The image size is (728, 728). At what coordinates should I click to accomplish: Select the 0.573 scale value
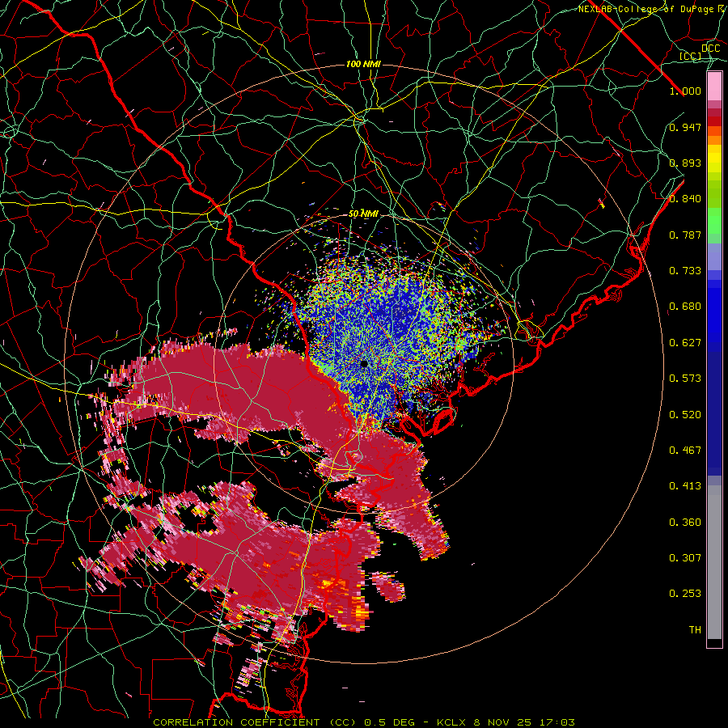coord(685,379)
